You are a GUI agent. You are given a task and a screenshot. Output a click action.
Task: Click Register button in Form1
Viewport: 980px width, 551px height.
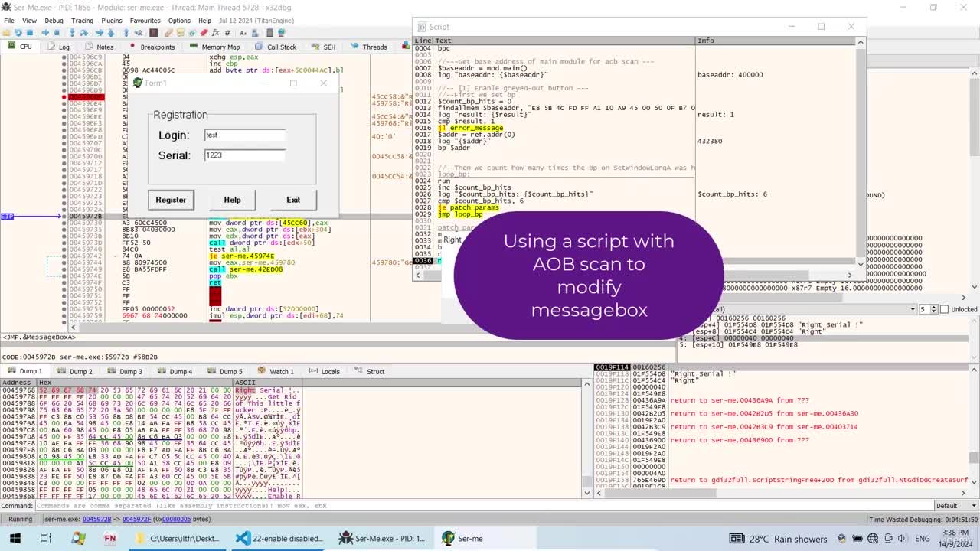(171, 200)
